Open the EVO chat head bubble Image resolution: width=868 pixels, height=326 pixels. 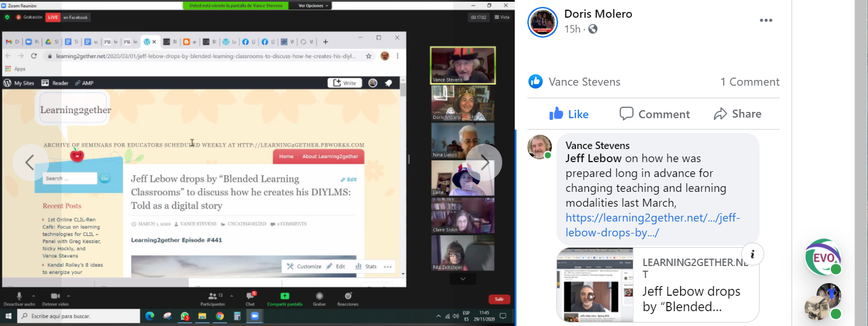[x=821, y=257]
